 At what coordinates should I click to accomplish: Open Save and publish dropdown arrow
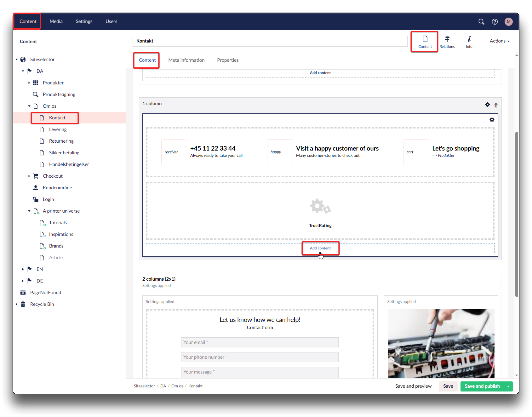click(x=508, y=386)
